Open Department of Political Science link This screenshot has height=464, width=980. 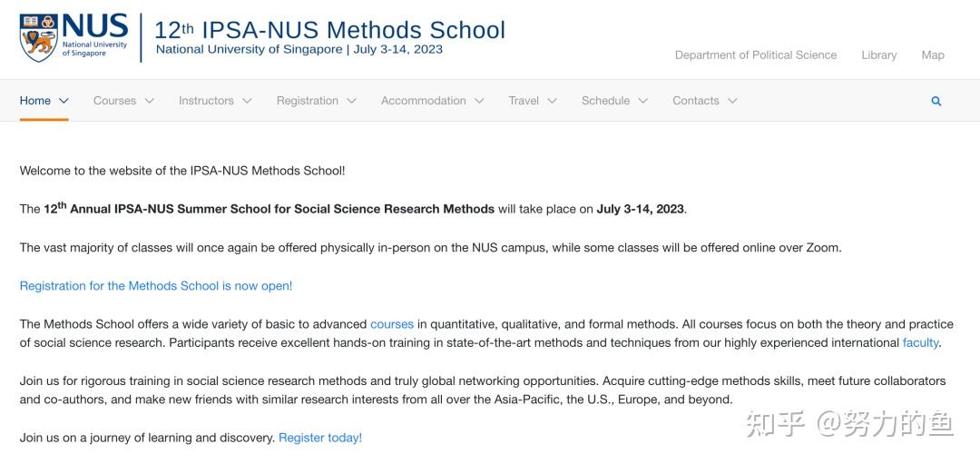756,55
